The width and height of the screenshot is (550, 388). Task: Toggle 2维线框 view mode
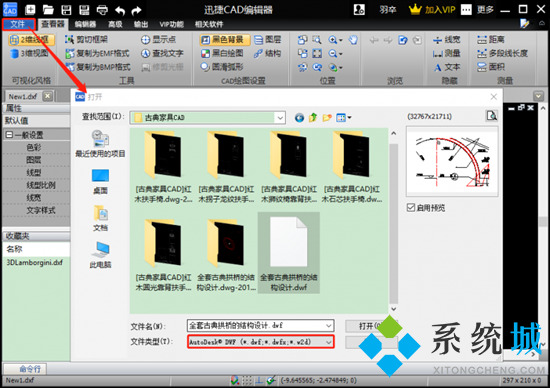[x=32, y=40]
